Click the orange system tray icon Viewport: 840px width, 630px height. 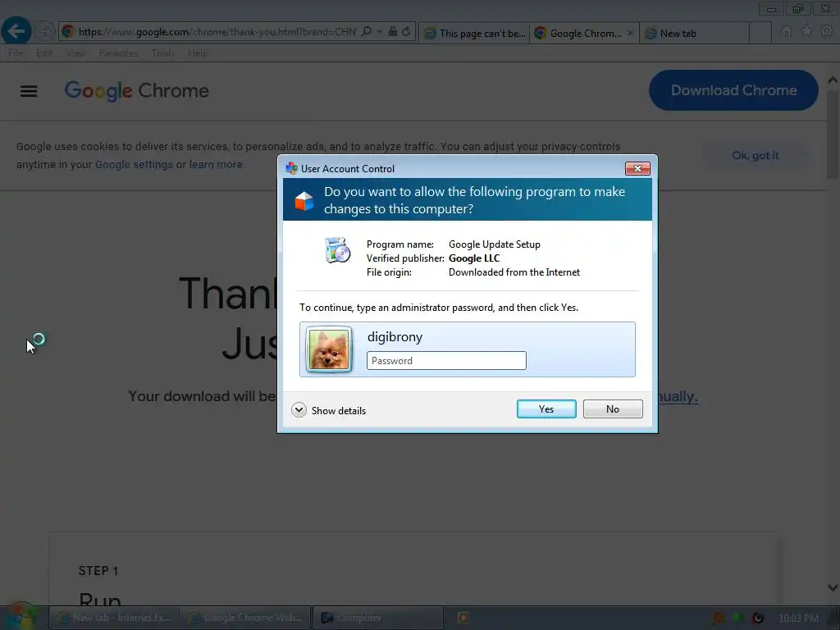pyautogui.click(x=719, y=618)
